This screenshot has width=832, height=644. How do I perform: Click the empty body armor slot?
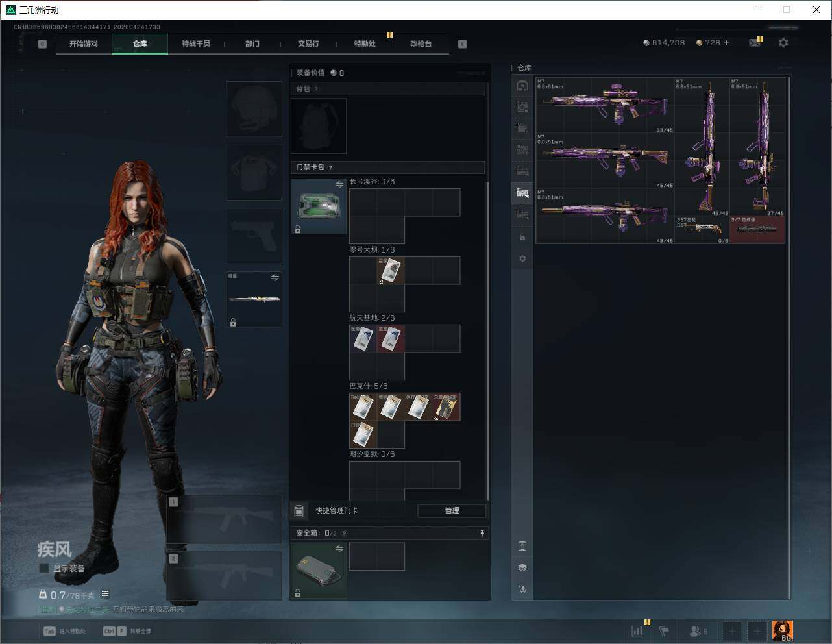pos(254,173)
